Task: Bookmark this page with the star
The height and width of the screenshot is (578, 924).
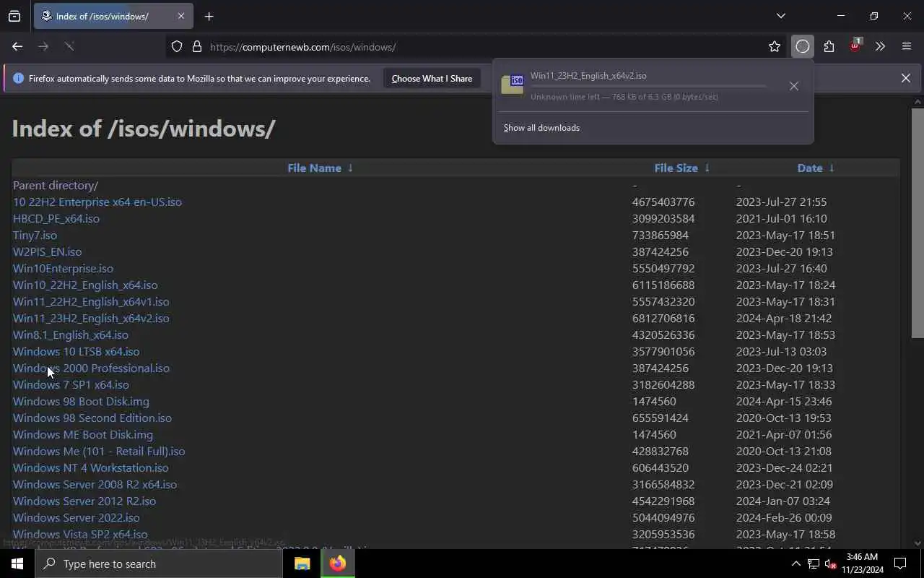Action: 775,47
